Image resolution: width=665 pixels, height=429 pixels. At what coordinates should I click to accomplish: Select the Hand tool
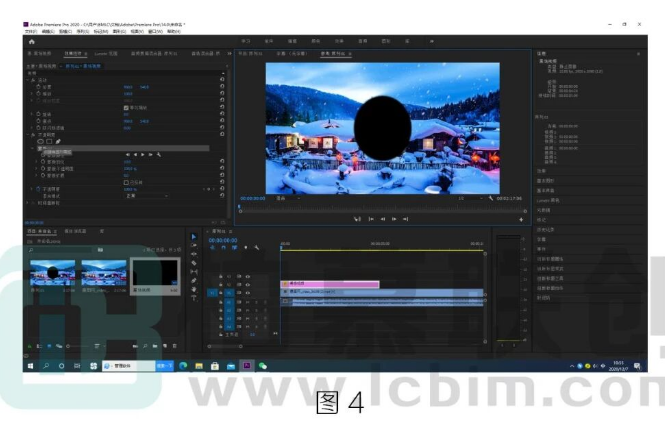[x=194, y=290]
